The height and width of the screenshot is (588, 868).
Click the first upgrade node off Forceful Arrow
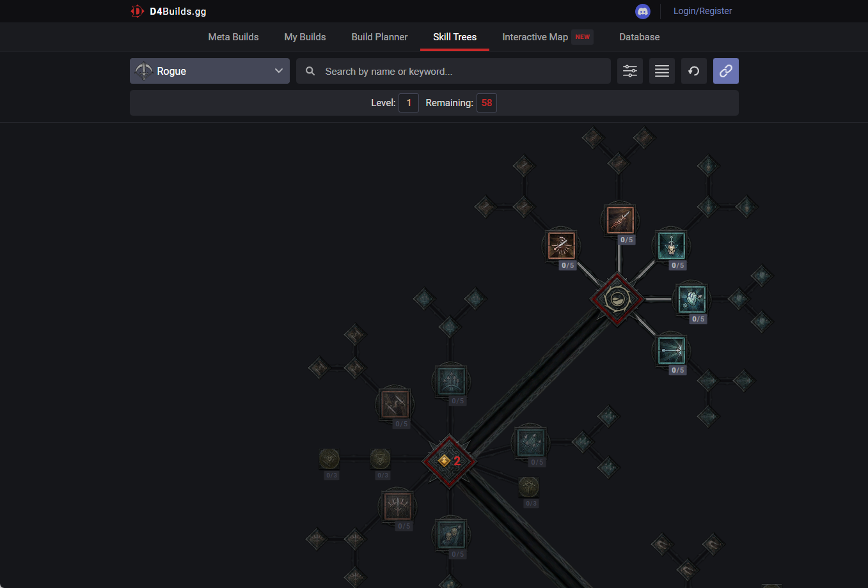(x=707, y=381)
